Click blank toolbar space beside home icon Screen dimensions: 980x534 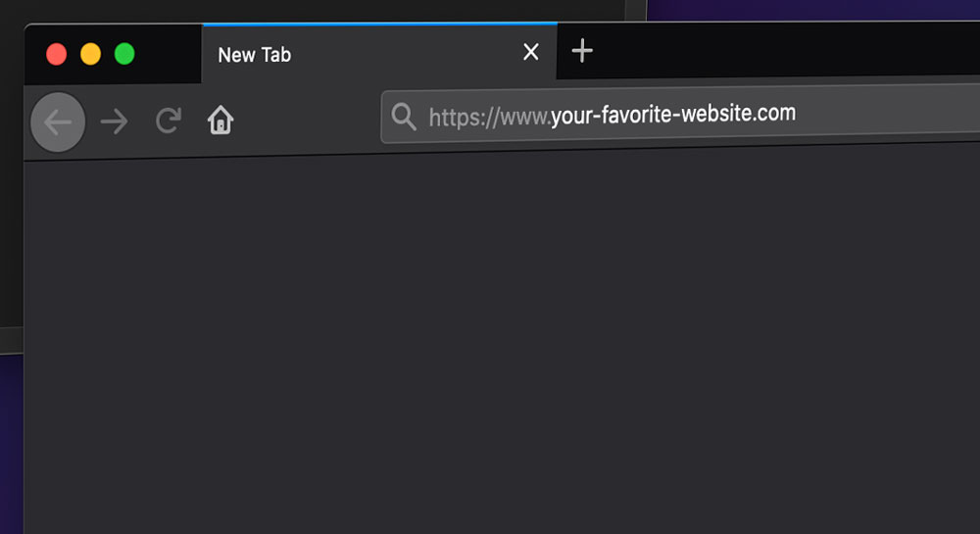[306, 119]
